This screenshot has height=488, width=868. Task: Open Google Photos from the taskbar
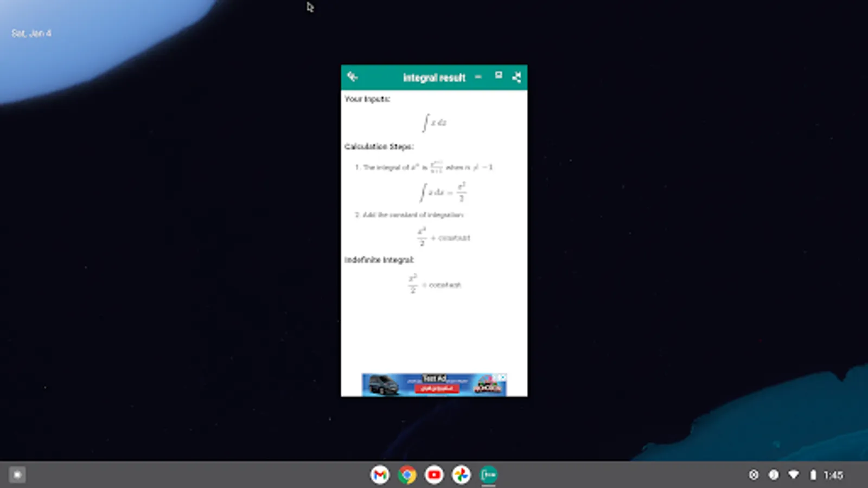[x=461, y=474]
